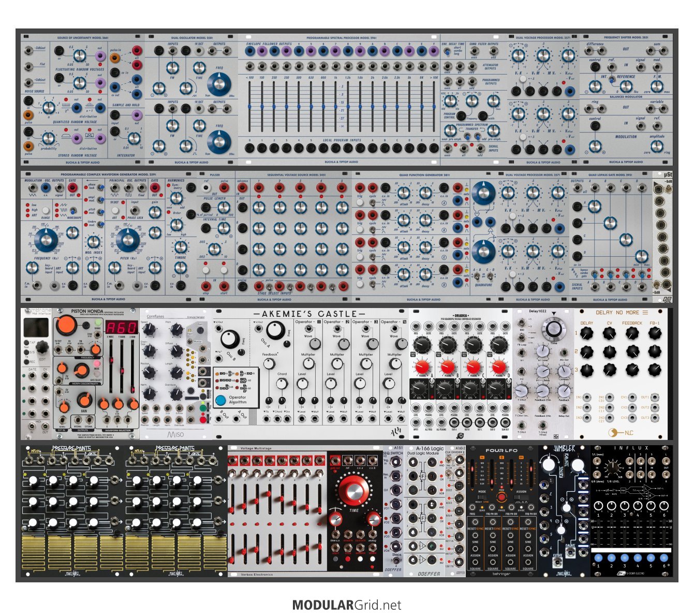Image resolution: width=694 pixels, height=616 pixels.
Task: Click the Delay Out jack on Delay1022
Action: click(564, 409)
